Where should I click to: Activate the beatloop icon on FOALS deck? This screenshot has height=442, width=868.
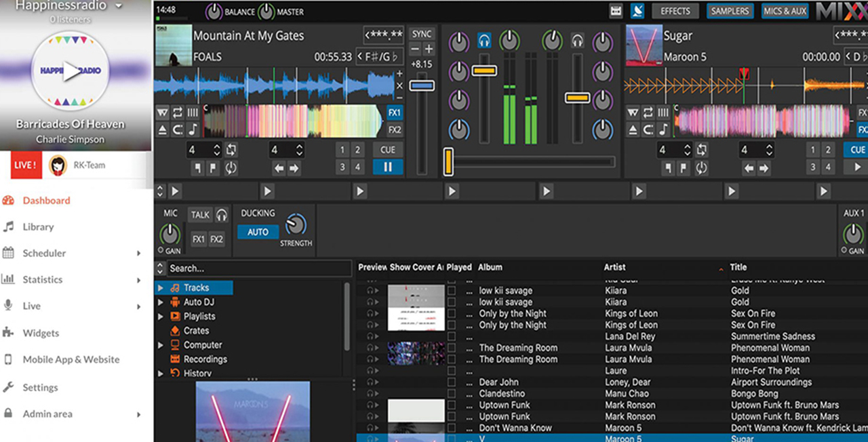point(231,150)
